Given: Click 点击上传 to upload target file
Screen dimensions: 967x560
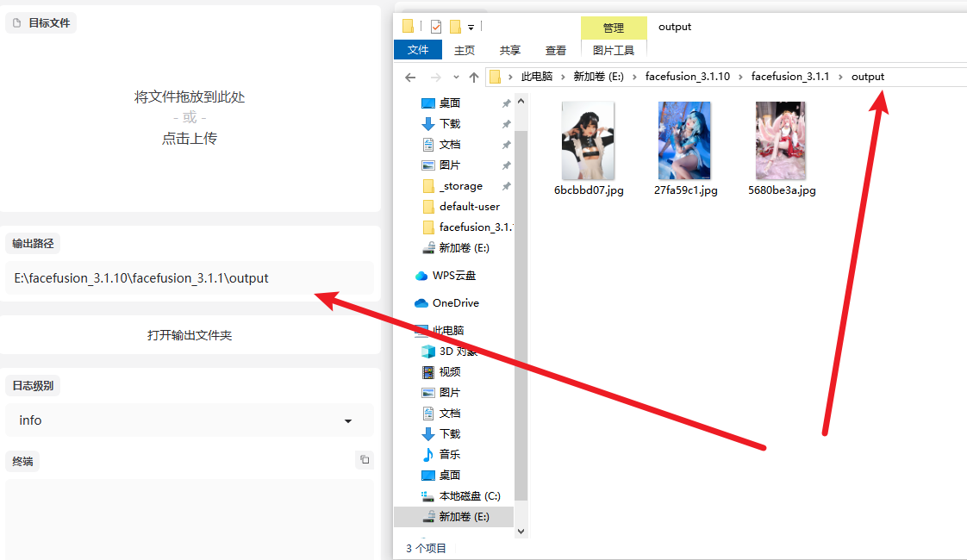Looking at the screenshot, I should point(190,138).
